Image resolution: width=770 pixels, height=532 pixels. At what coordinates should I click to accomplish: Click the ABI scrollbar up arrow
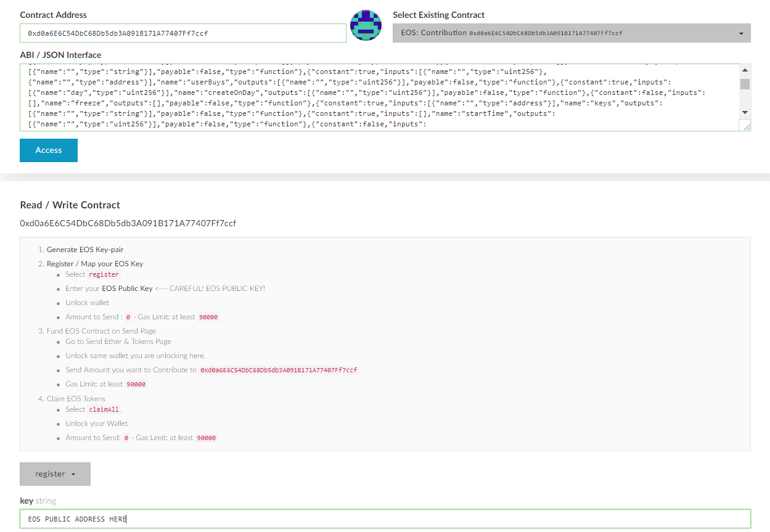coord(745,70)
